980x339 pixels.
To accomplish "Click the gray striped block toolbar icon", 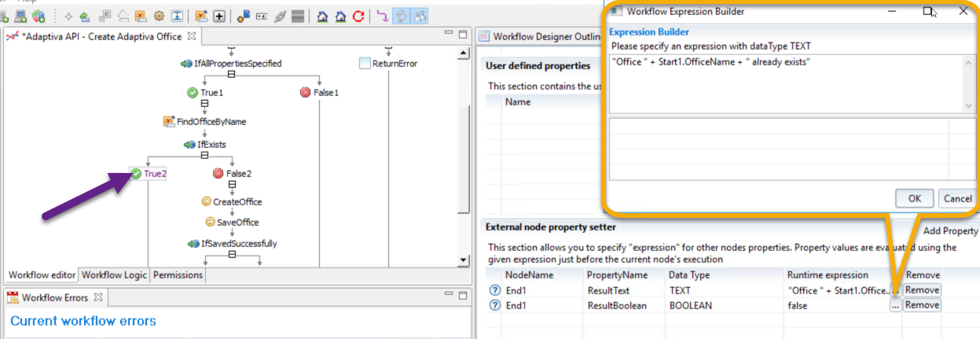I will coord(297,16).
